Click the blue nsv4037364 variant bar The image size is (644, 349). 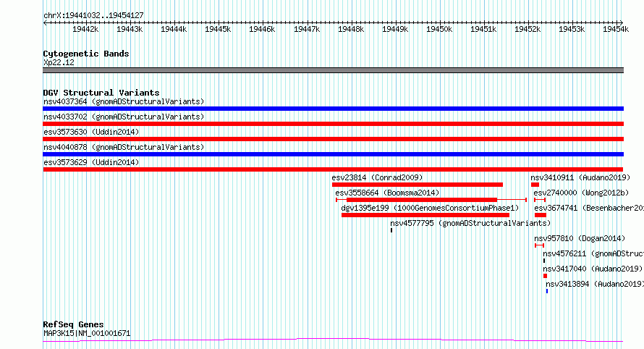[333, 109]
